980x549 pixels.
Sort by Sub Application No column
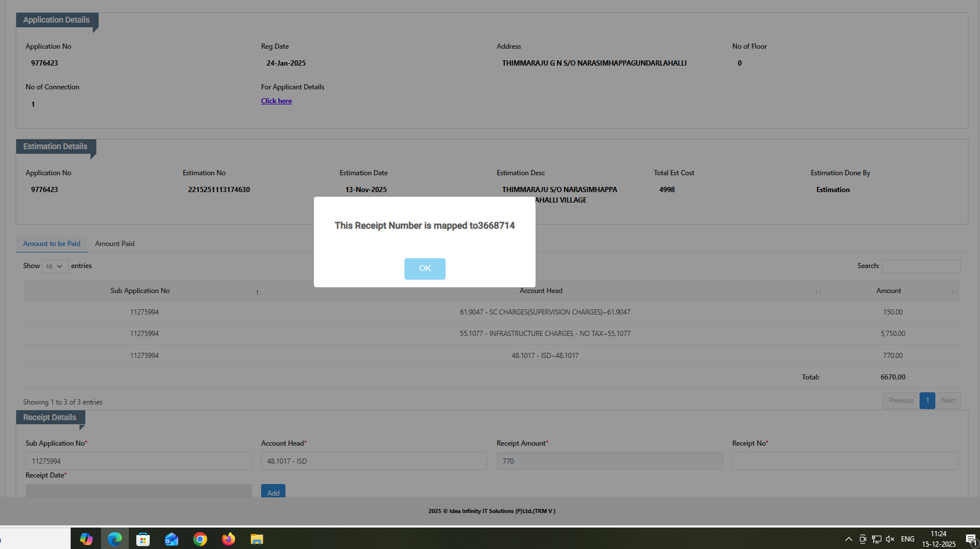pos(259,292)
